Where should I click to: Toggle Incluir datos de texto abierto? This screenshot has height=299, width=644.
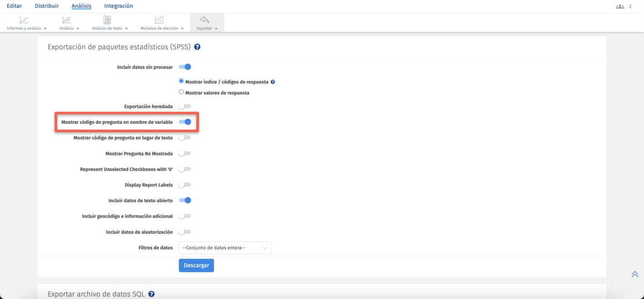click(185, 200)
